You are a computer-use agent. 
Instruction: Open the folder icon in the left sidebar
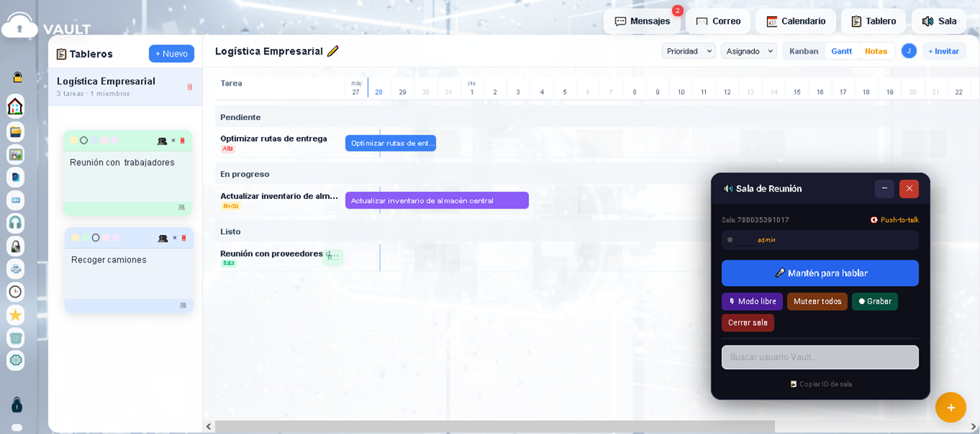click(x=15, y=132)
